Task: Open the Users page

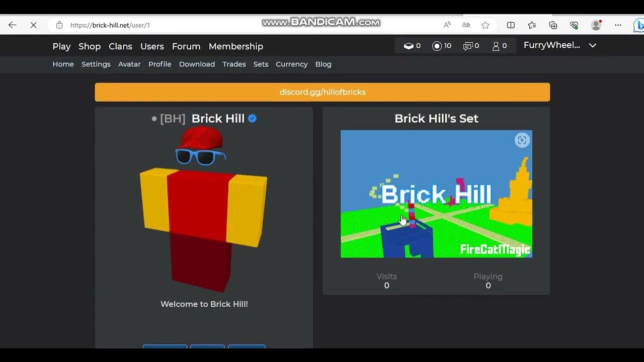Action: [152, 46]
